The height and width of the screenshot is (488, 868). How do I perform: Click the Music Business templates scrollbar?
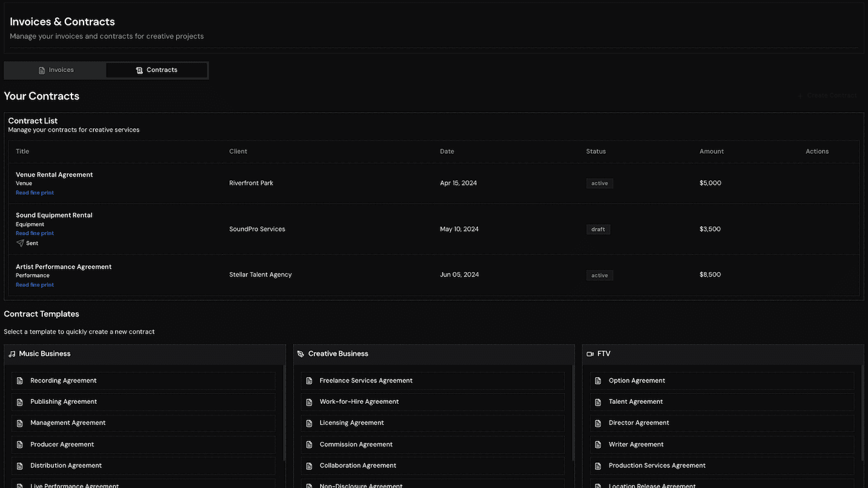tap(283, 412)
